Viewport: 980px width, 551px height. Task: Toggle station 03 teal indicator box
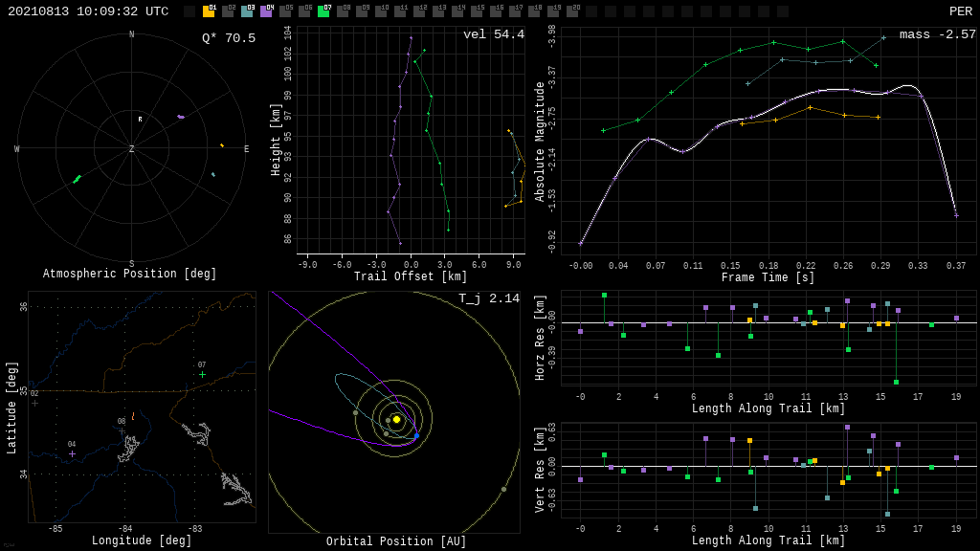[x=247, y=11]
